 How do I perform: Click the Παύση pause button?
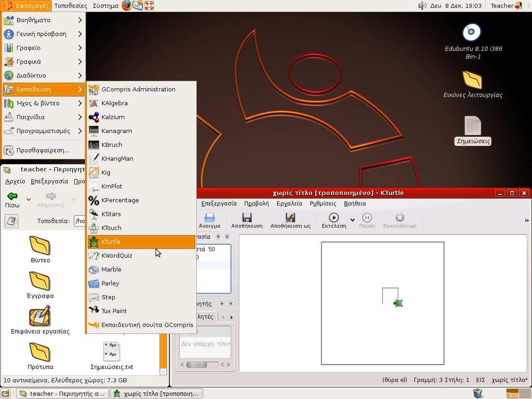(367, 220)
